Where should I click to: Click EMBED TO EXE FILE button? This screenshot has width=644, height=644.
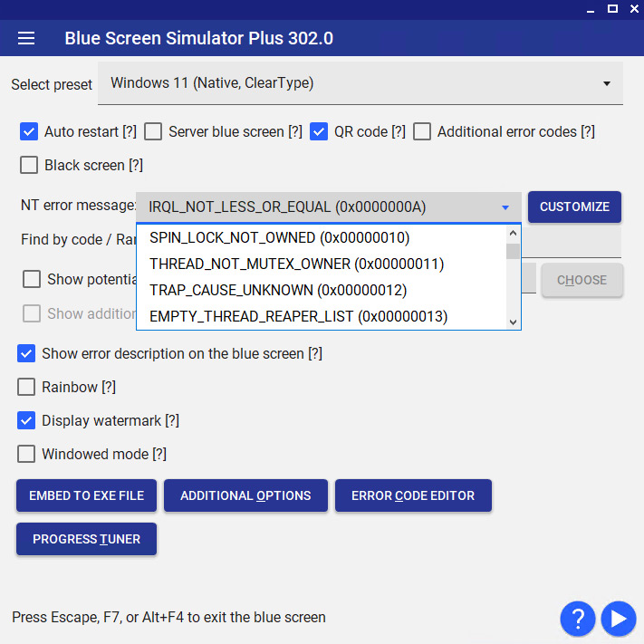click(x=87, y=495)
